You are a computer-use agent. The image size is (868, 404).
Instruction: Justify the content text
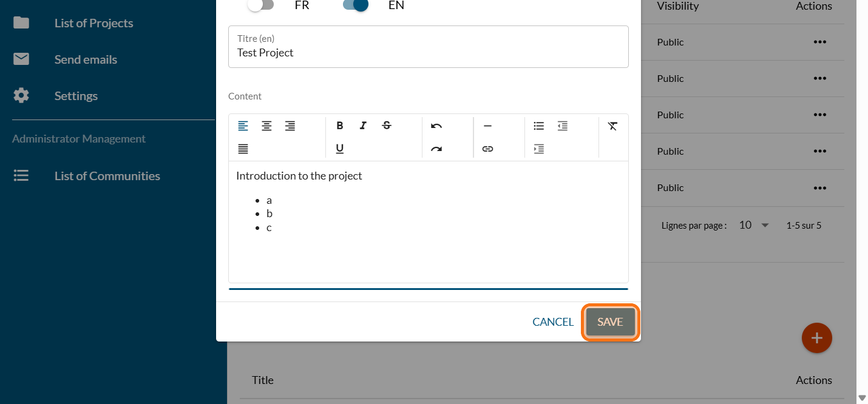[243, 149]
